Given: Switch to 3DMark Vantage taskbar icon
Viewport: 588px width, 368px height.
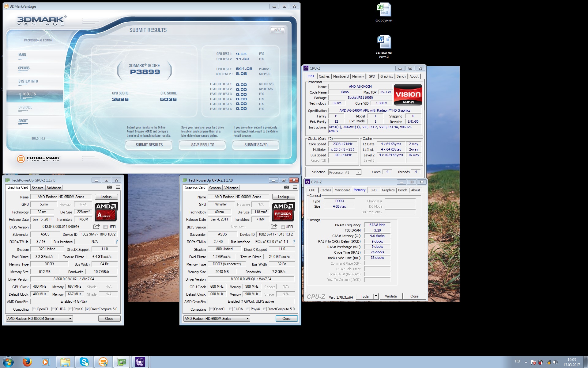Looking at the screenshot, I should (103, 362).
